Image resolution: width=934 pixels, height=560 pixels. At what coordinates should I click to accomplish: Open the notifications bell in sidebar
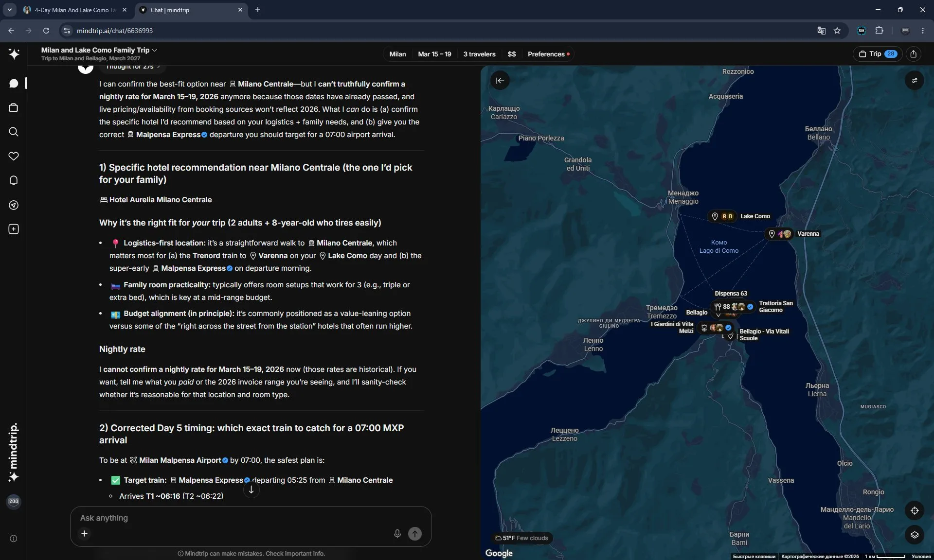coord(14,180)
